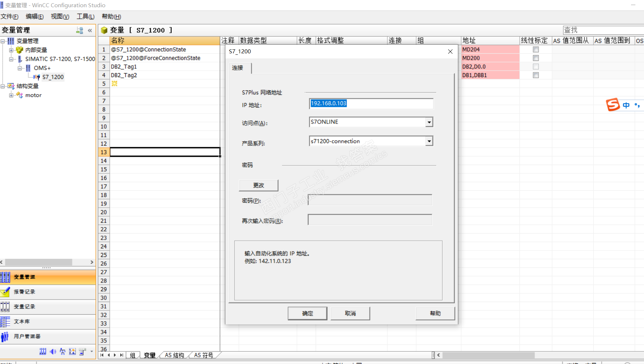Open navigation bar options dropdown arrow

point(92,351)
